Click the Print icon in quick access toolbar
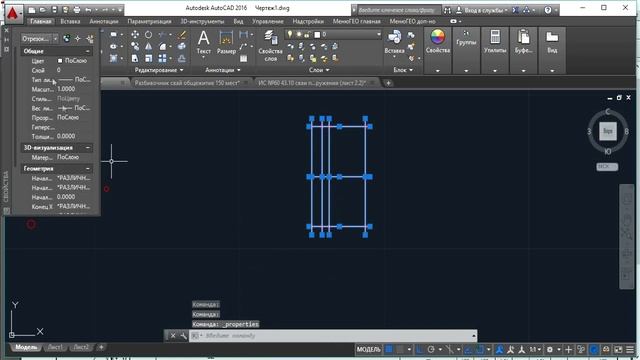The height and width of the screenshot is (360, 640). [x=76, y=9]
